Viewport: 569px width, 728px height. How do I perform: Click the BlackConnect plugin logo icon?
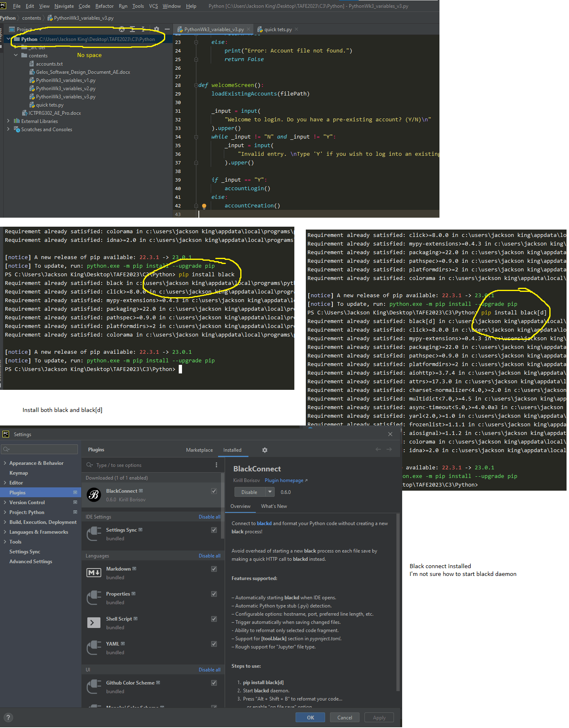94,495
